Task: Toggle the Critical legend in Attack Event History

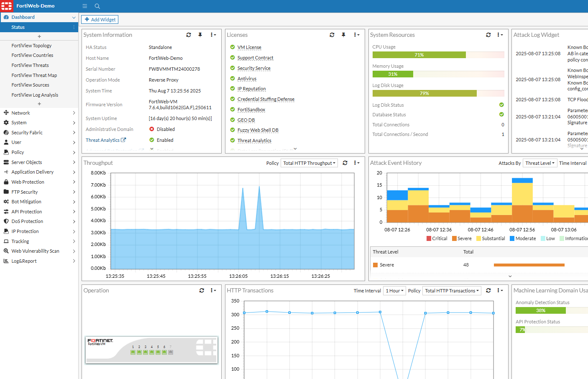Action: [x=437, y=238]
